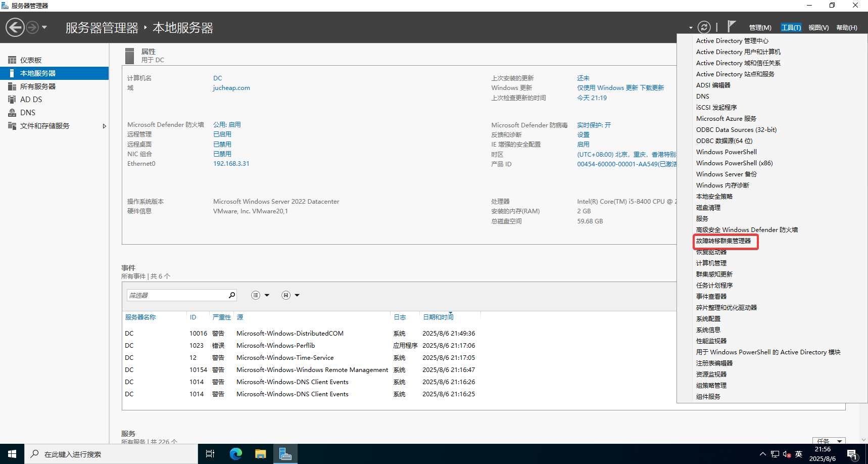Click domain link jucheap.com
868x464 pixels.
(231, 88)
